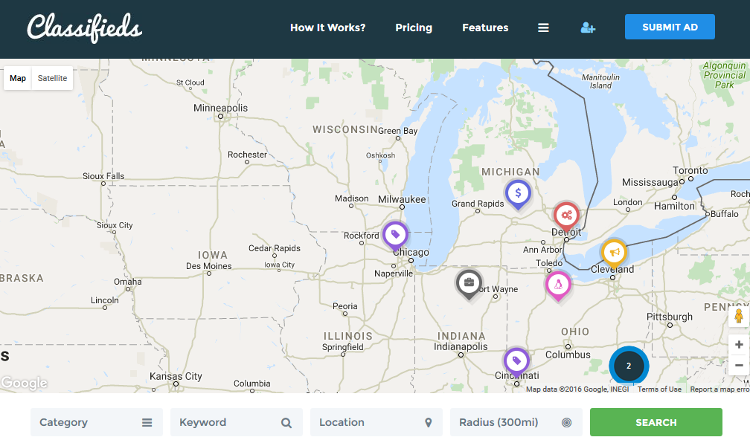Switch to the default Map view
This screenshot has width=750, height=440.
point(18,78)
